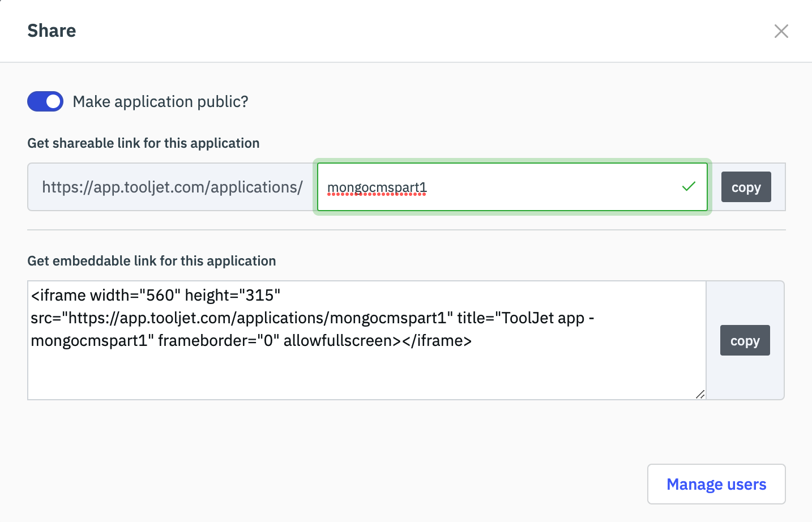Click the https://app.tooljet.com/applications/ URL prefix
Image resolution: width=812 pixels, height=522 pixels.
pos(172,187)
